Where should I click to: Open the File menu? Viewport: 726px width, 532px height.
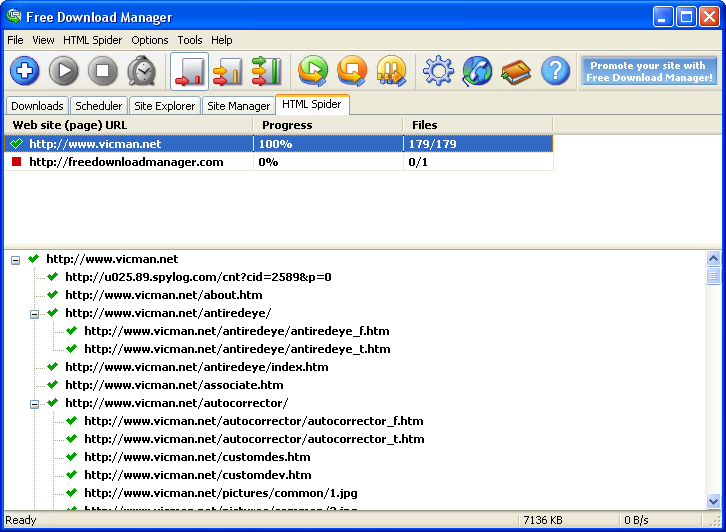coord(15,40)
